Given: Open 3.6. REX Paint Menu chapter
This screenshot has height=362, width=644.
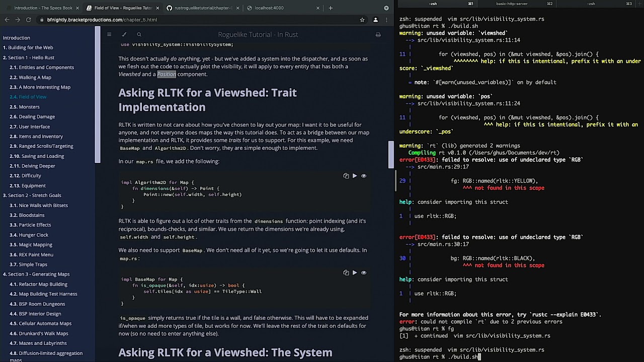Looking at the screenshot, I should (x=31, y=254).
